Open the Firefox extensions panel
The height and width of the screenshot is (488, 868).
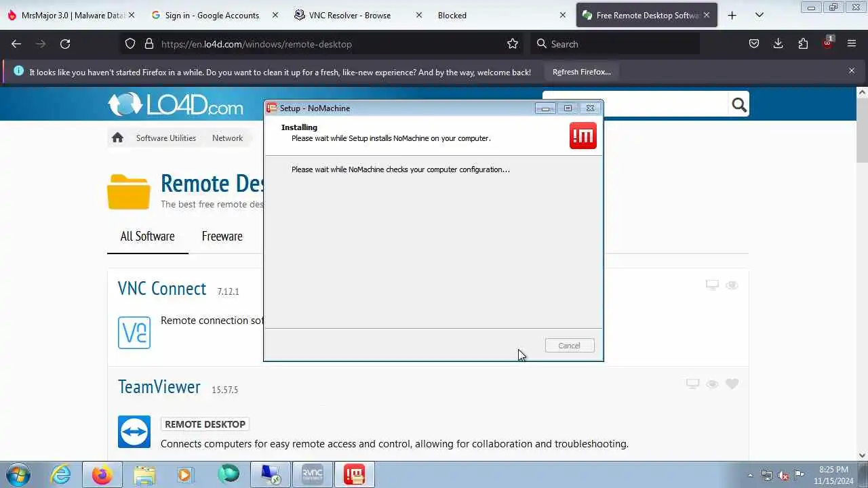(x=803, y=43)
